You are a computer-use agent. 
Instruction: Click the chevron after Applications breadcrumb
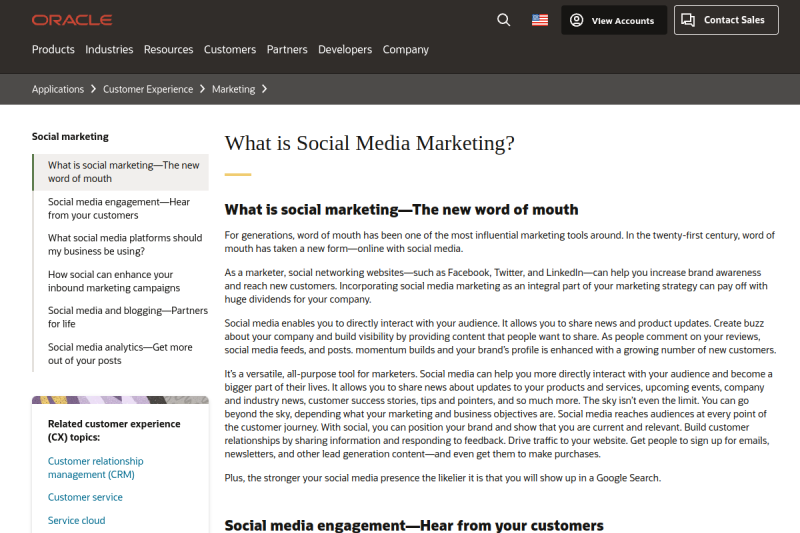(x=93, y=89)
